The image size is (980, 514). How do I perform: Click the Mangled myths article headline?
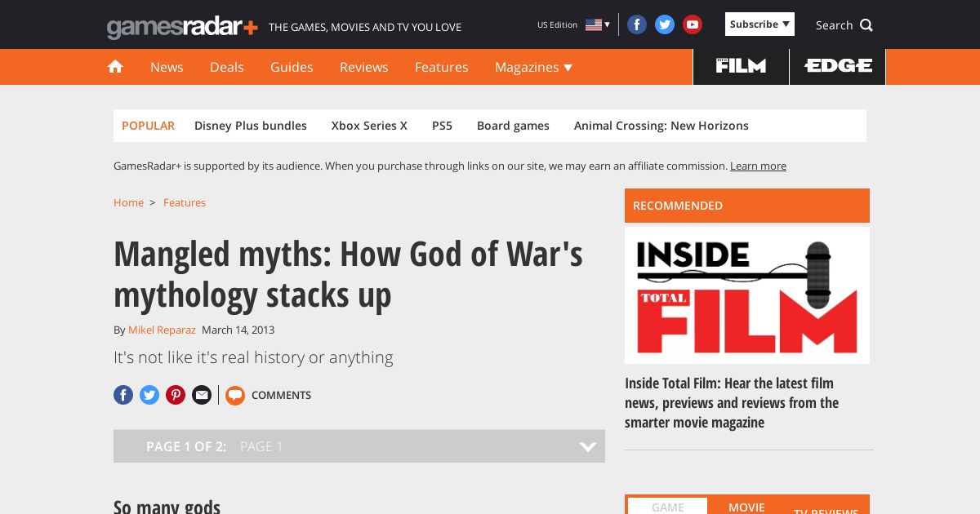pyautogui.click(x=348, y=274)
